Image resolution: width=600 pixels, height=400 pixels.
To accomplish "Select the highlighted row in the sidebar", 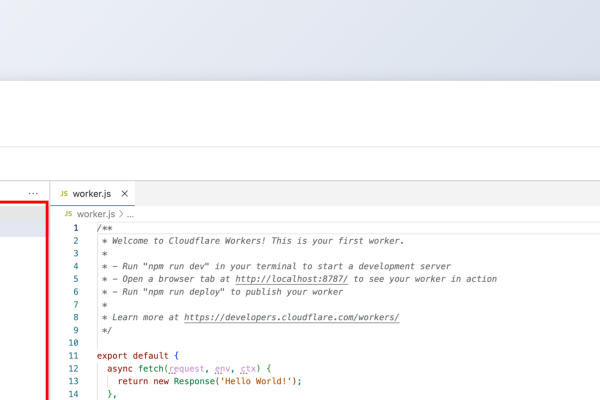I will point(22,228).
